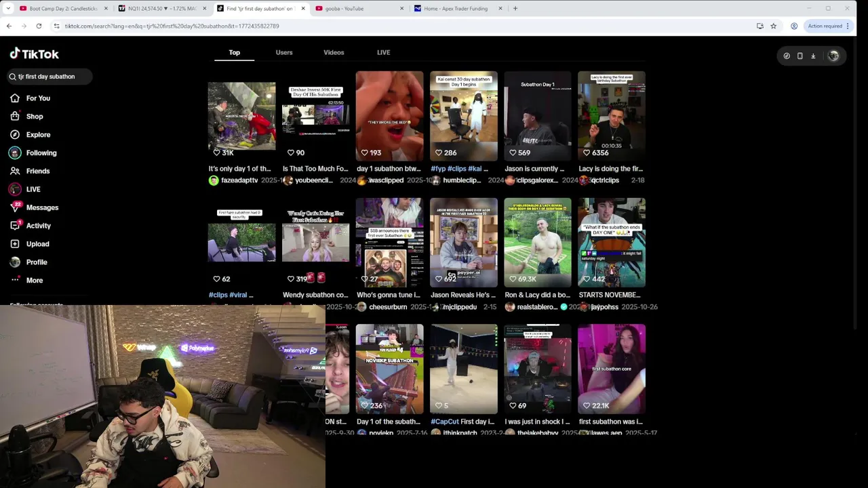The width and height of the screenshot is (868, 488).
Task: Open the Shop page
Action: (x=34, y=117)
